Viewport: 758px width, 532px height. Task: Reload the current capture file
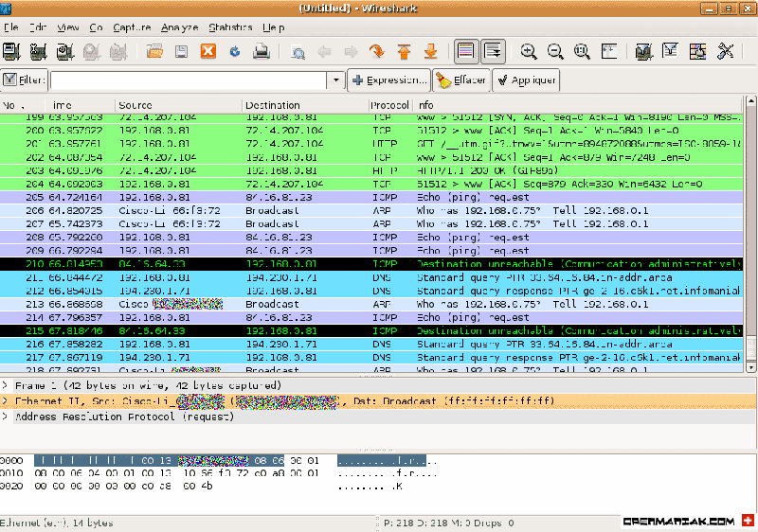[x=235, y=51]
